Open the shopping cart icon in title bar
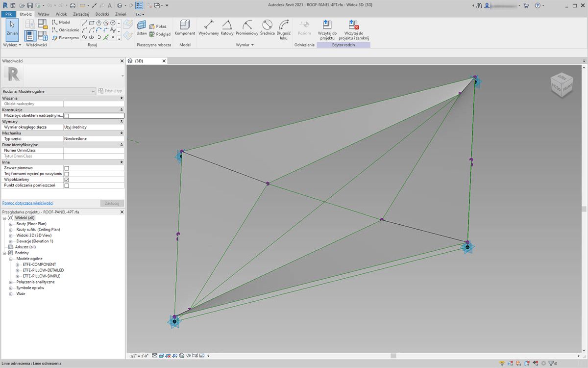Viewport: 588px width, 368px height. click(526, 5)
